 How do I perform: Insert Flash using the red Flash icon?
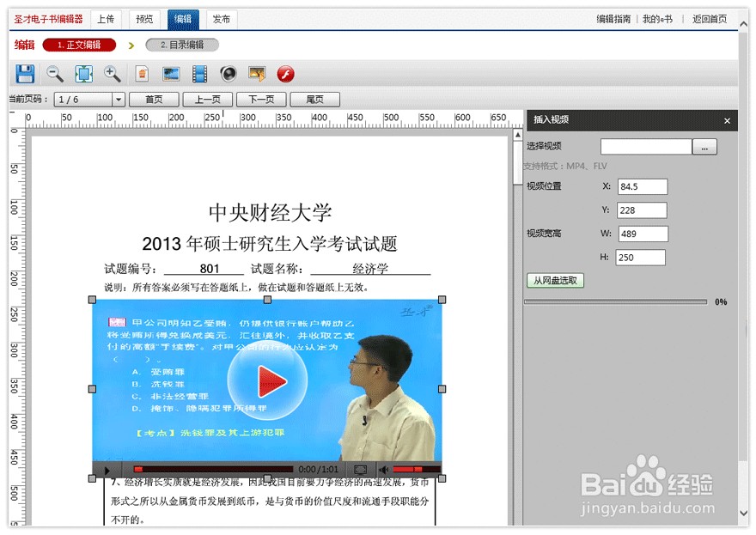click(x=285, y=74)
